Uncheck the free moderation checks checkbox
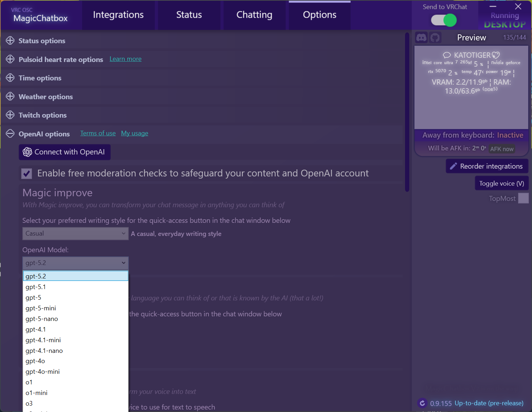 pos(27,173)
